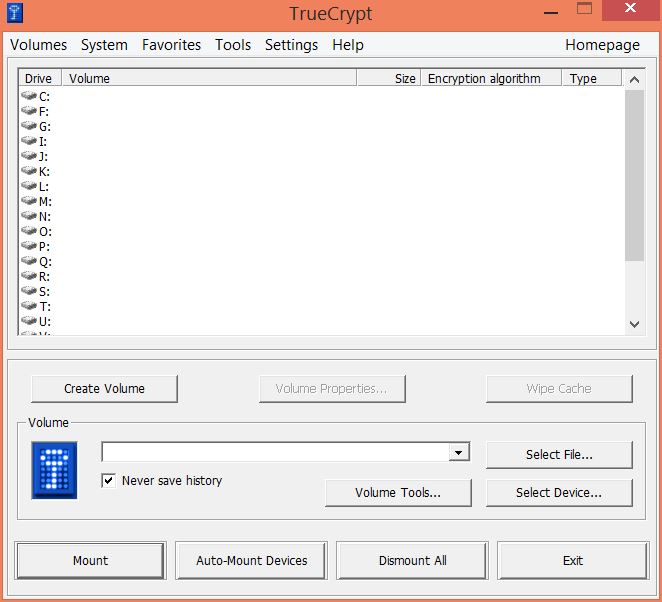Select the N: drive icon

[29, 216]
